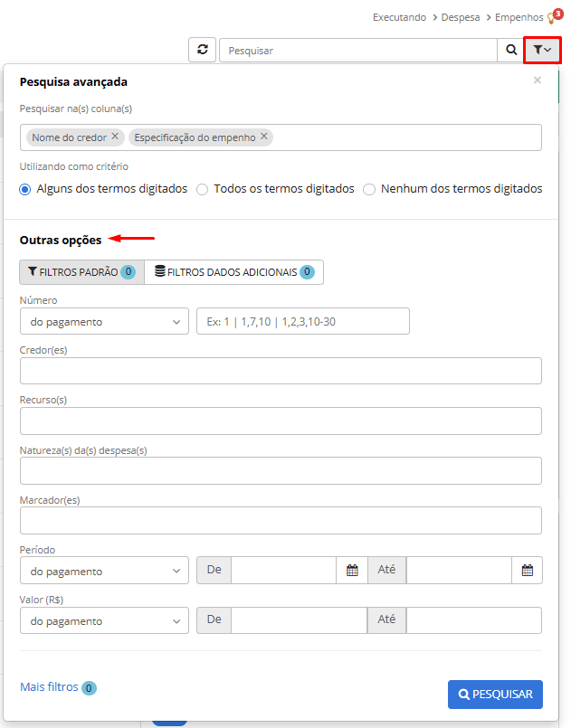Switch to Filtros Dados Adicionais tab
This screenshot has width=571, height=728.
233,271
